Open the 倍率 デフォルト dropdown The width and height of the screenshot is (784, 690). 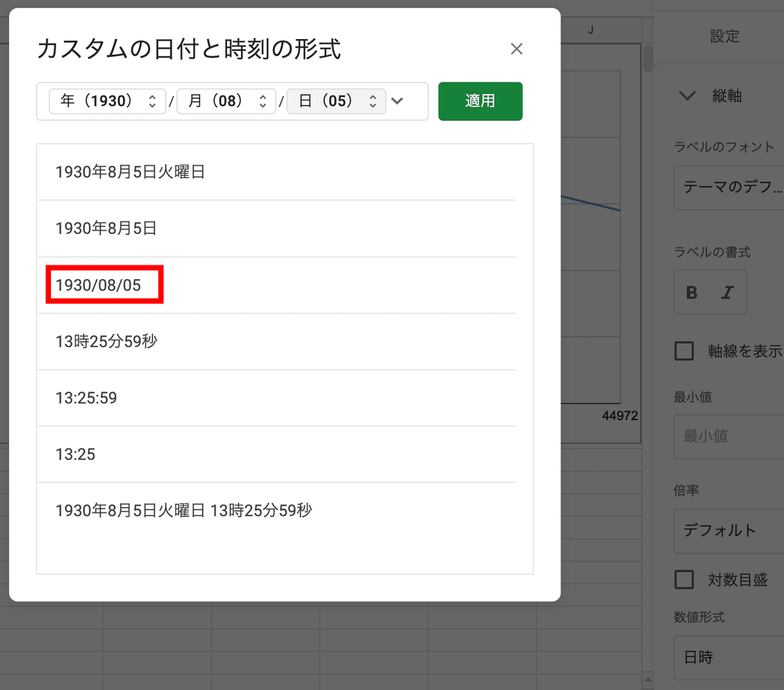[x=729, y=531]
